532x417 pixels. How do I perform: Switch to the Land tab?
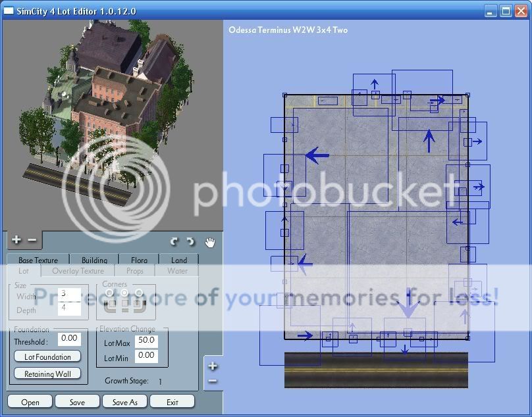(x=179, y=260)
